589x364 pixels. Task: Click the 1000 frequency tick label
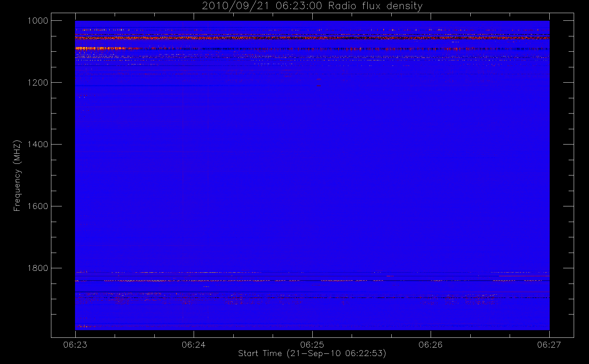click(38, 21)
